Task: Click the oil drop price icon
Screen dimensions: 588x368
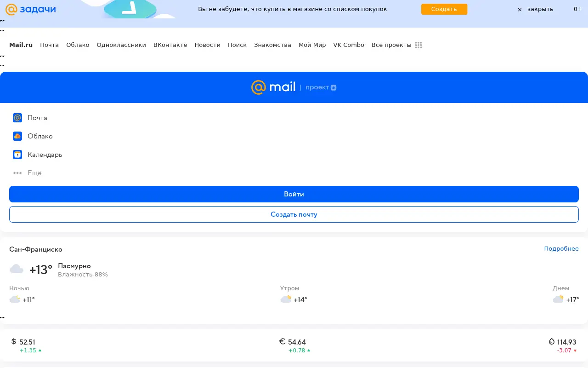Action: [552, 341]
